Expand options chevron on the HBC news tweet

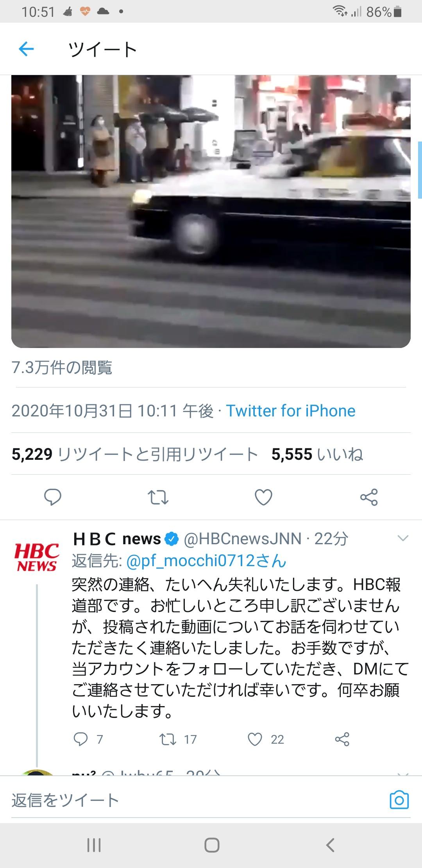(402, 538)
